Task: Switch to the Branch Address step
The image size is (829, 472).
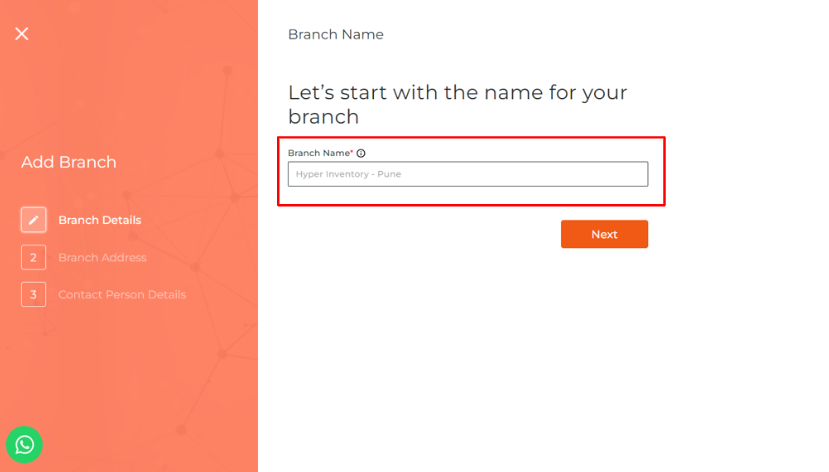Action: click(102, 257)
